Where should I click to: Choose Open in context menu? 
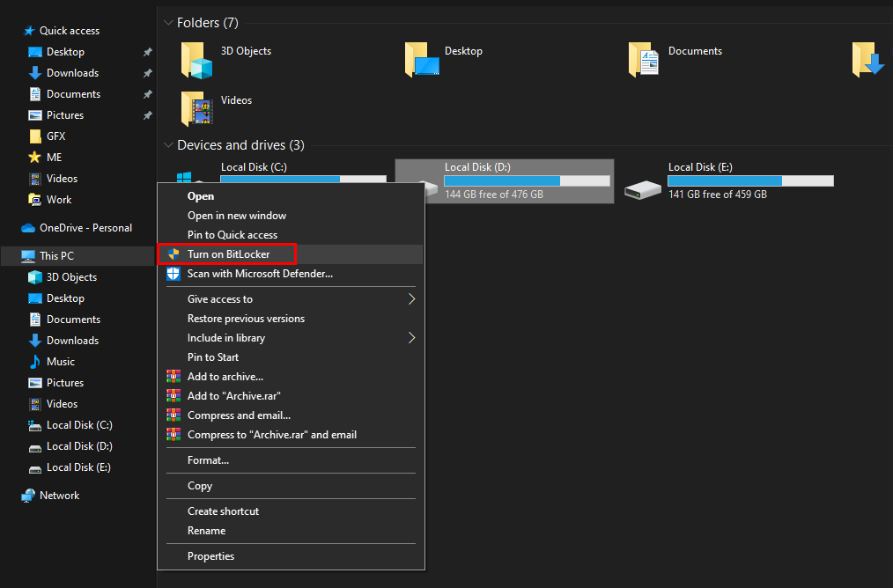click(x=201, y=196)
